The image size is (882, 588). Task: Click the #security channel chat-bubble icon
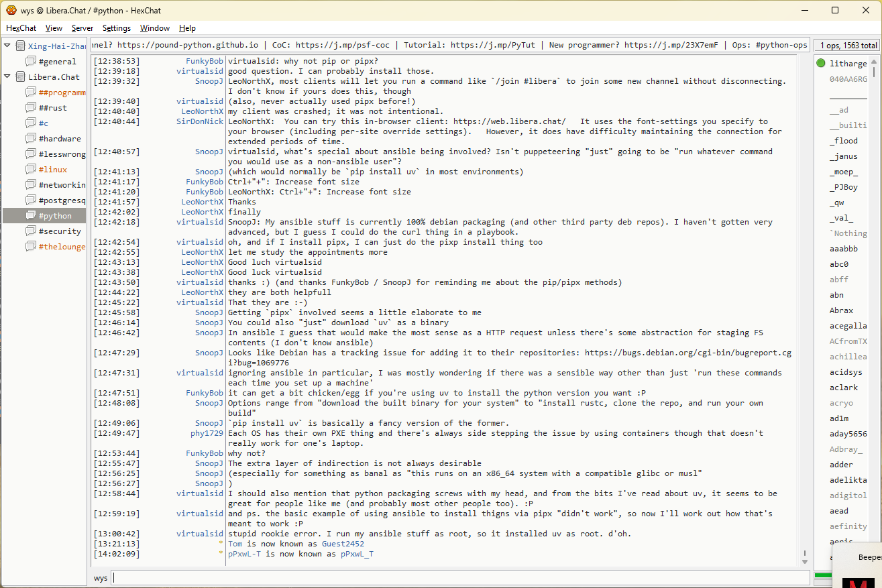[x=31, y=231]
